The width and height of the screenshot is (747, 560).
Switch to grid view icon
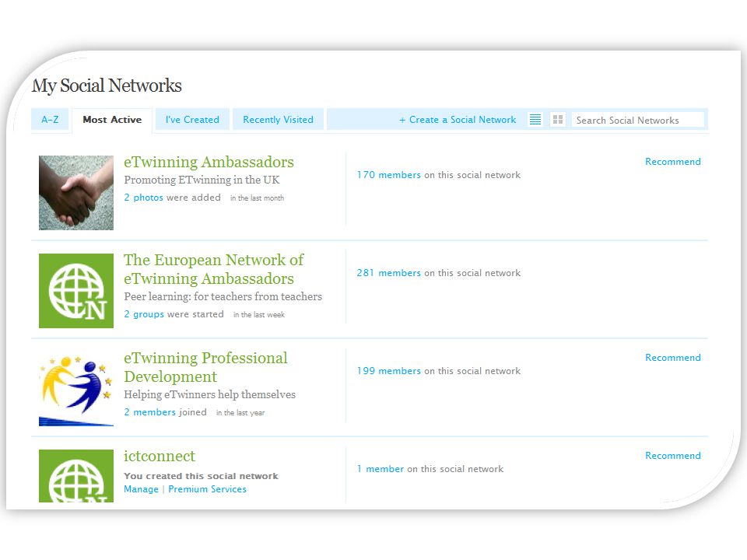pos(557,120)
